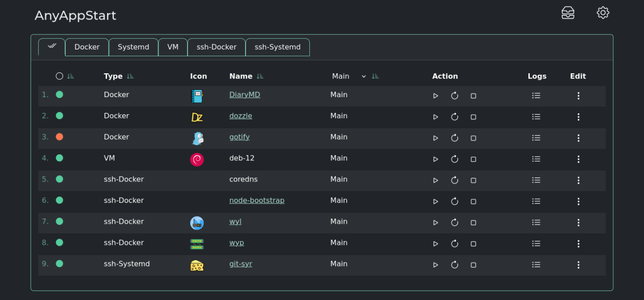Viewport: 644px width, 300px height.
Task: Toggle the status circle in header
Action: (x=59, y=76)
